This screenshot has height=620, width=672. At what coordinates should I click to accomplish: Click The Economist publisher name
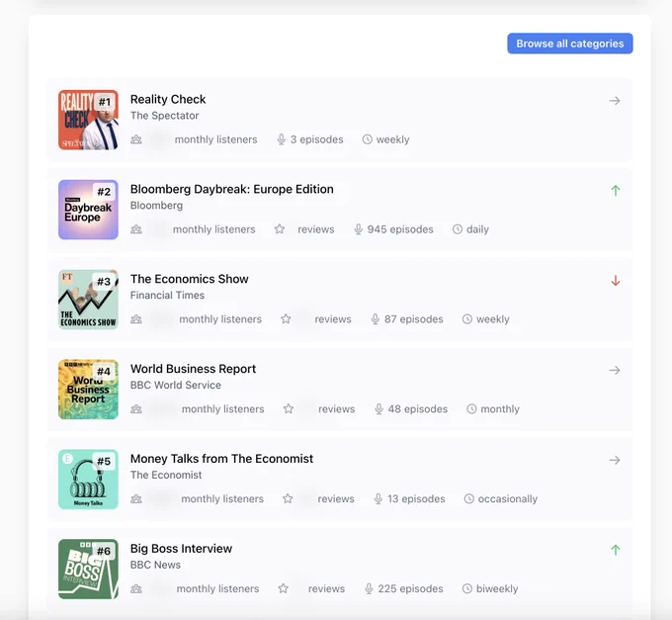pos(166,475)
